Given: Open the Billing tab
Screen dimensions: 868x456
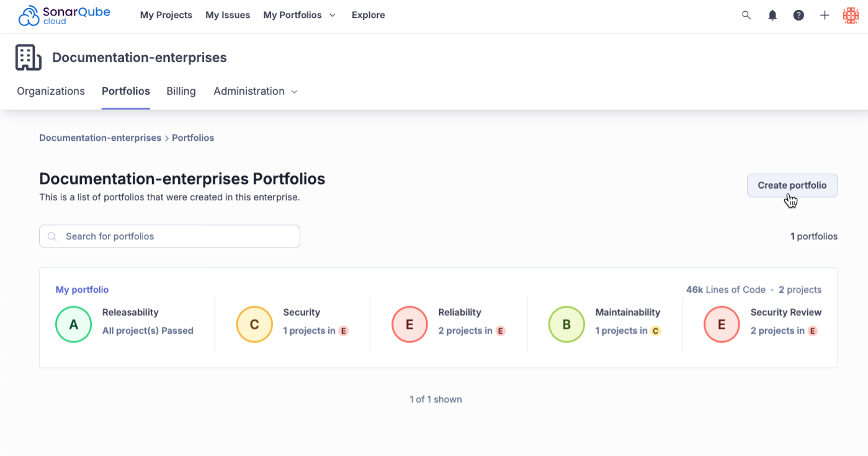Looking at the screenshot, I should coord(181,91).
